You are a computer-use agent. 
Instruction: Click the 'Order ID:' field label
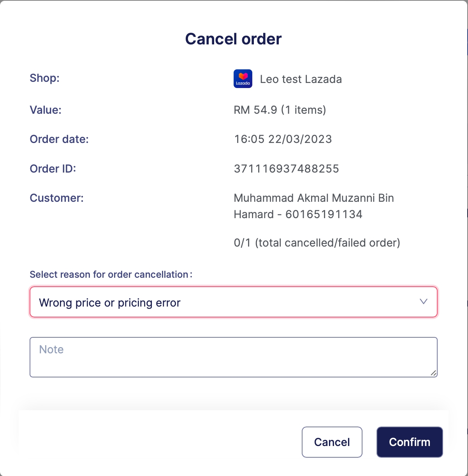click(53, 169)
